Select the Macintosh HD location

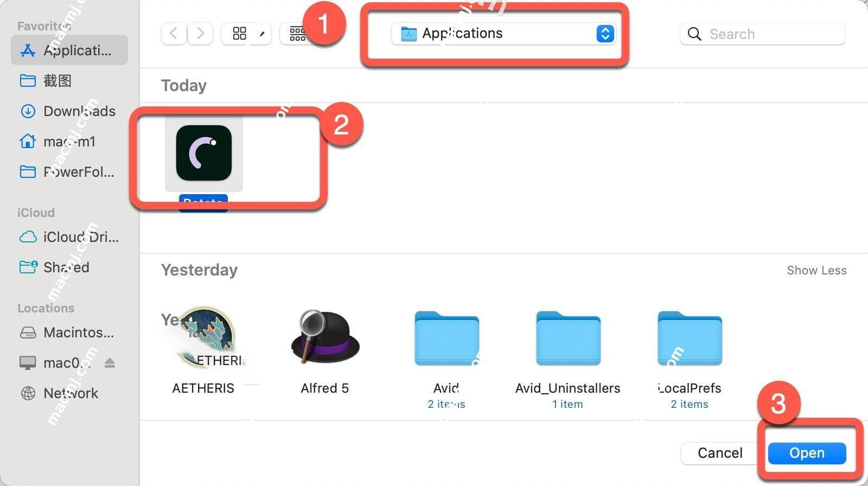[69, 332]
